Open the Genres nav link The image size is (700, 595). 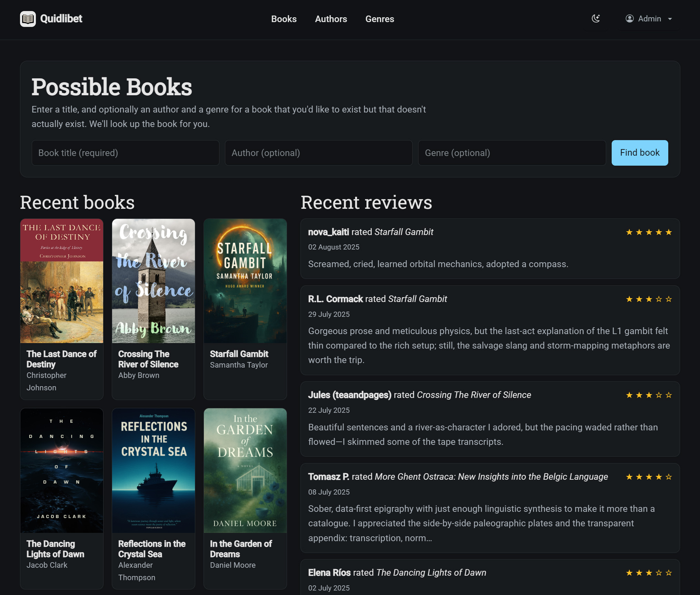(x=379, y=19)
